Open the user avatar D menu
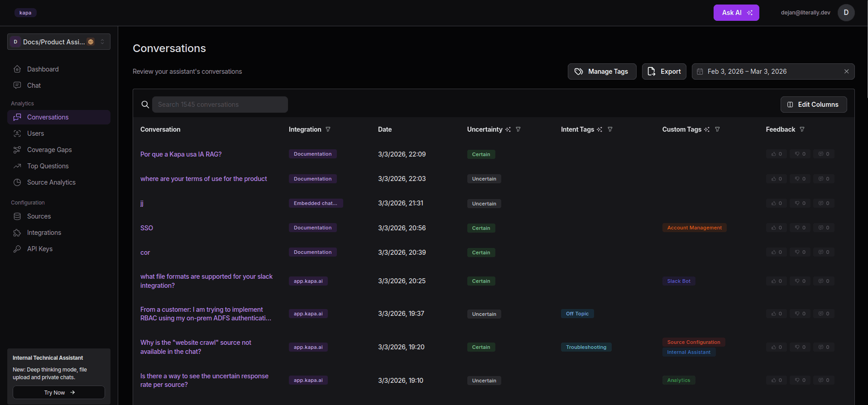The image size is (868, 405). point(846,13)
